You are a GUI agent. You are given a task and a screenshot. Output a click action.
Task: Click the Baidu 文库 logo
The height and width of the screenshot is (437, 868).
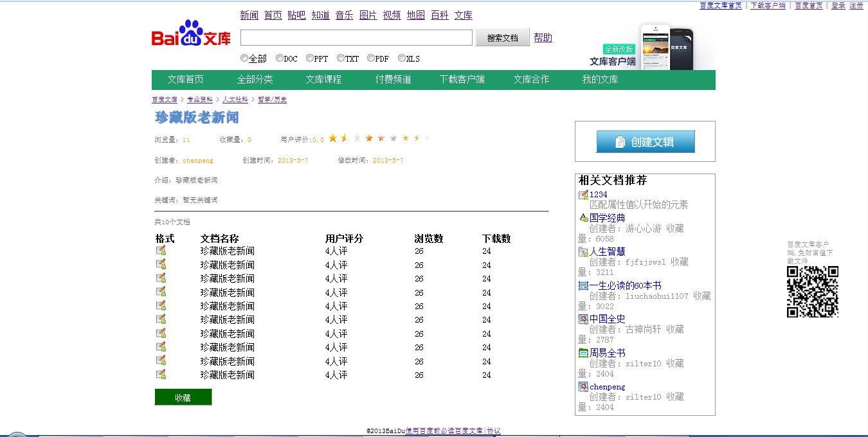coord(191,34)
